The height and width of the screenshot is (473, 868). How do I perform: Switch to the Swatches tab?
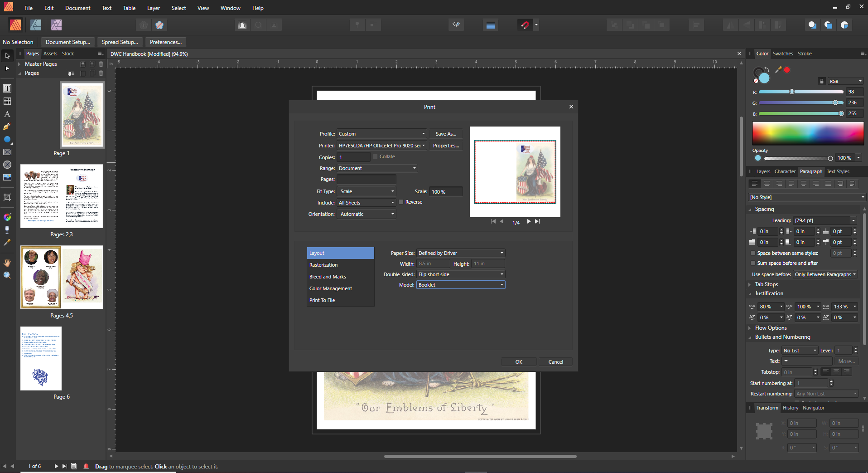point(782,54)
